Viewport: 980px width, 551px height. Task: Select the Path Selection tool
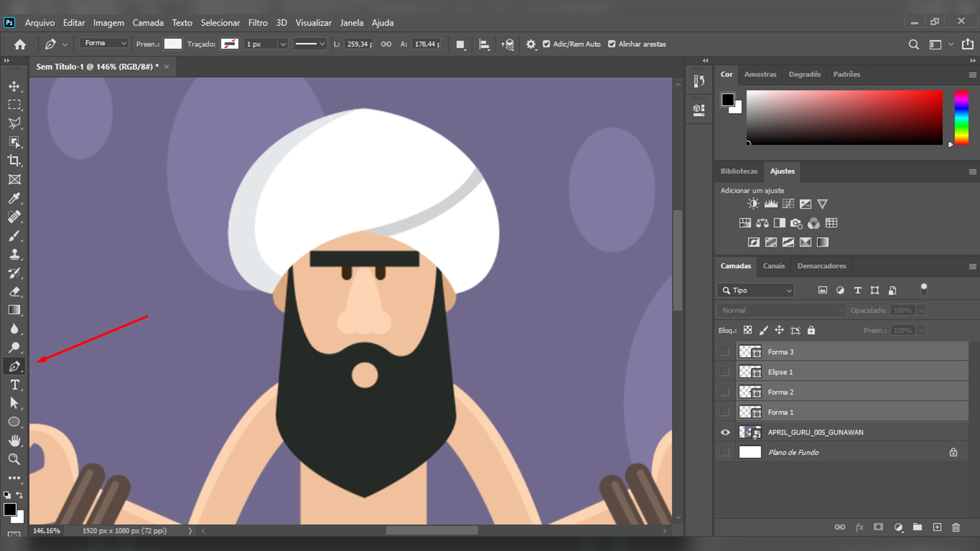point(14,404)
